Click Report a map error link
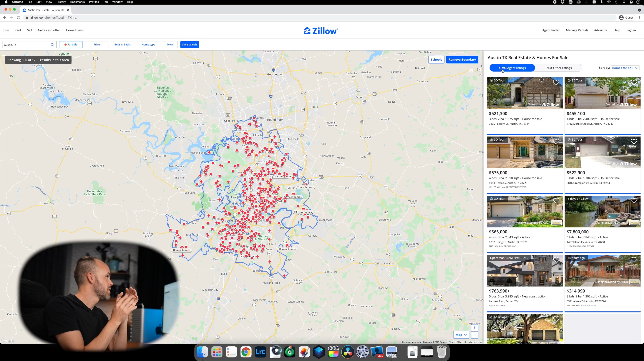Screen dimensions: 644x361 coord(473,342)
